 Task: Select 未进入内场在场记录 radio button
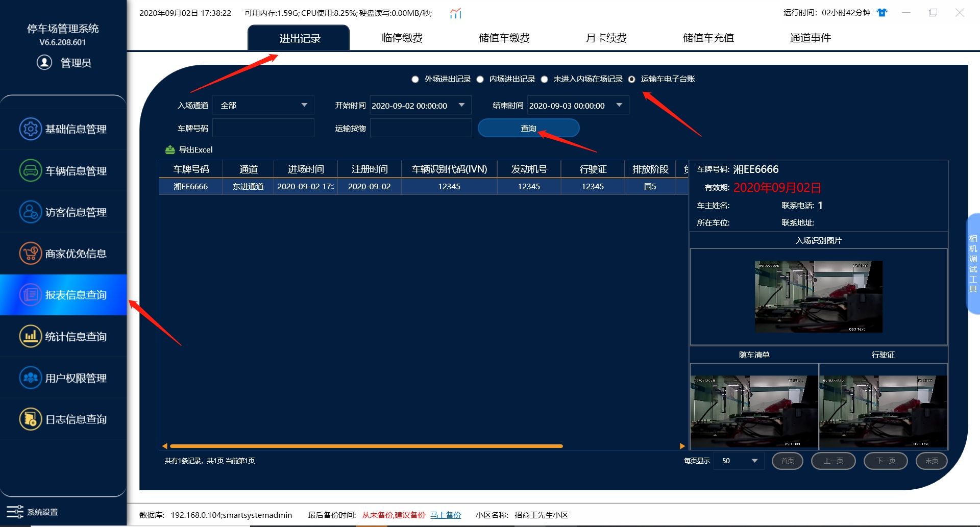coord(544,79)
